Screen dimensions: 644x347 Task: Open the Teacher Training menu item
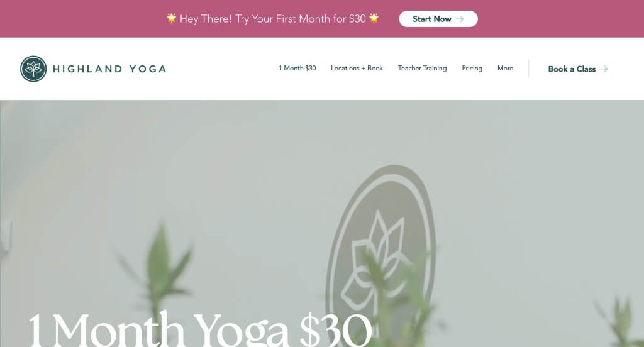tap(422, 68)
